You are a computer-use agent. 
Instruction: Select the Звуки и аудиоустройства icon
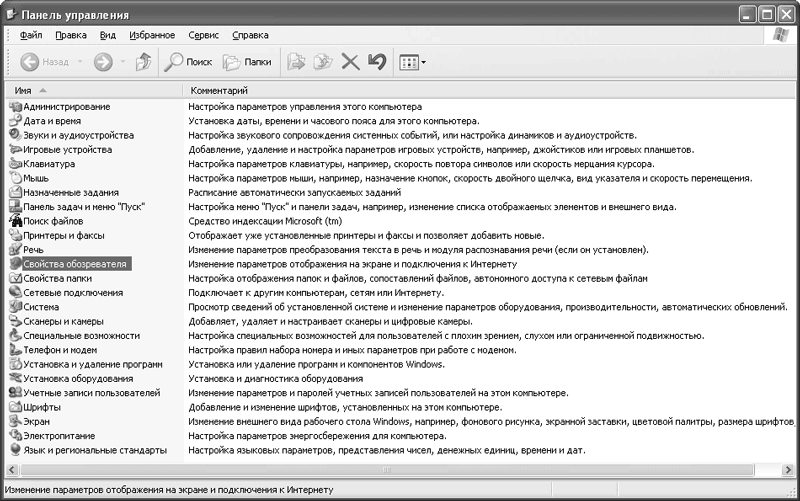click(x=15, y=135)
